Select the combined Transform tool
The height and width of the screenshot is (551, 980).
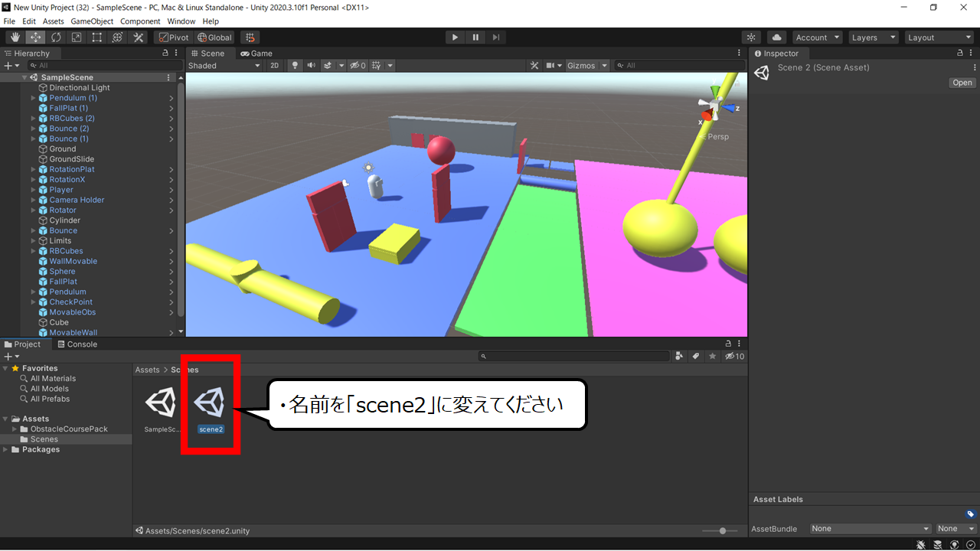click(x=118, y=37)
